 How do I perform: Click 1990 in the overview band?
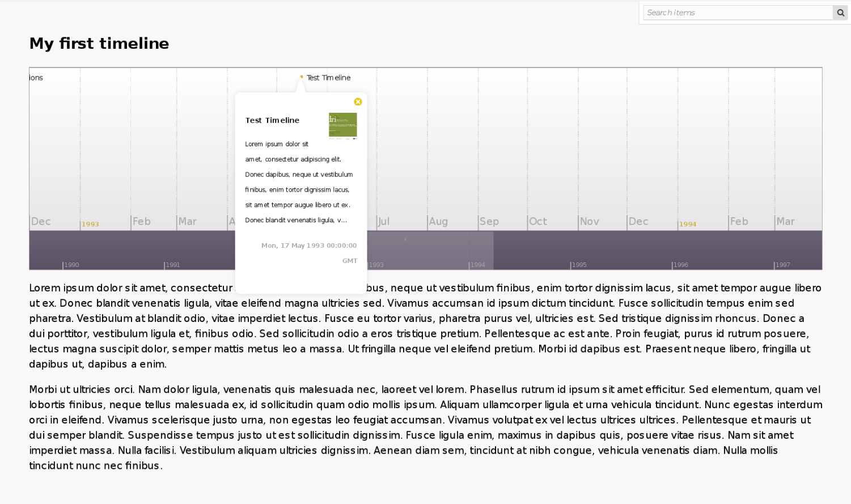tap(71, 265)
